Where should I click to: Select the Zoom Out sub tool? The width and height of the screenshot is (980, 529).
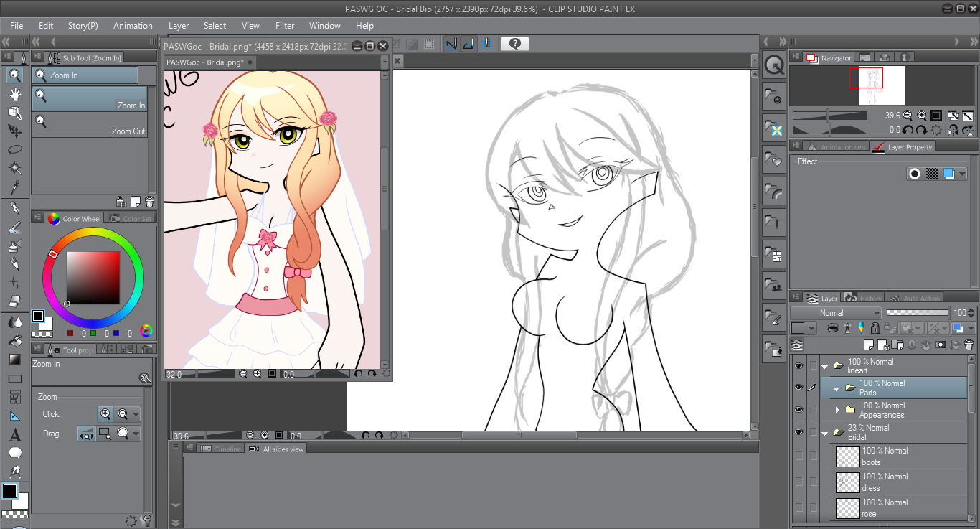coord(90,126)
